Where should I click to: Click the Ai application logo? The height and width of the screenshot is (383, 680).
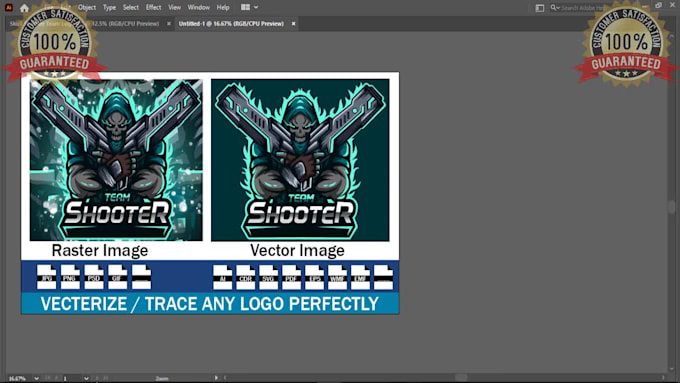9,7
